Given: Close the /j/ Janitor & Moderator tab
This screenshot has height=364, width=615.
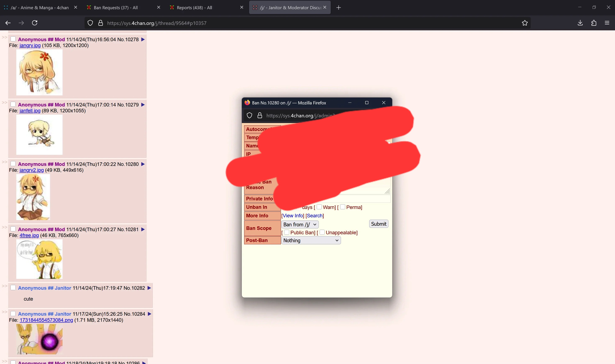Looking at the screenshot, I should pyautogui.click(x=325, y=7).
